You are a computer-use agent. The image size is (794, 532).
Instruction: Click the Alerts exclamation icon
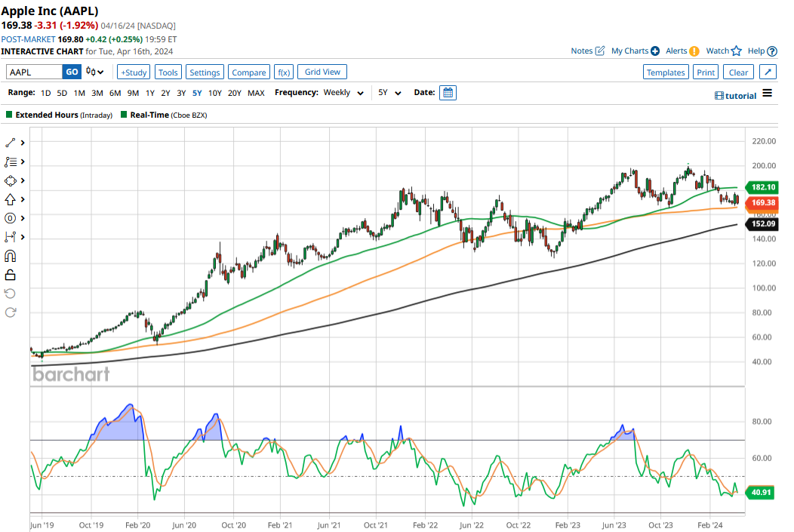click(694, 51)
